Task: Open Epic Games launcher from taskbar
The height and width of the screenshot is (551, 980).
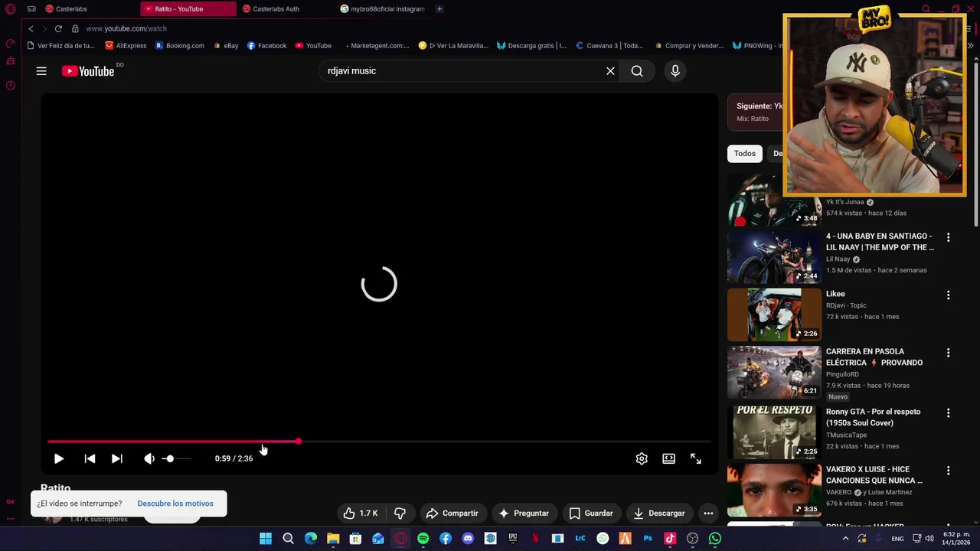Action: (x=513, y=539)
